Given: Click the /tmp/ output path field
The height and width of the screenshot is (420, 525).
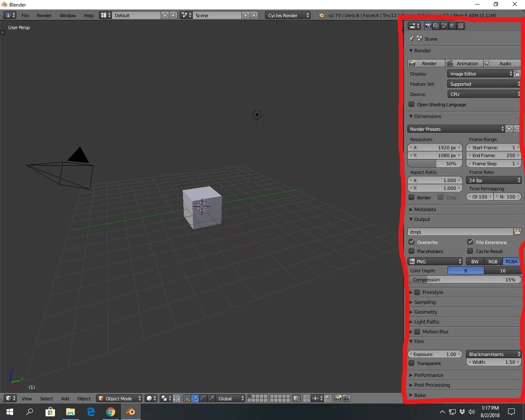Looking at the screenshot, I should coord(459,232).
